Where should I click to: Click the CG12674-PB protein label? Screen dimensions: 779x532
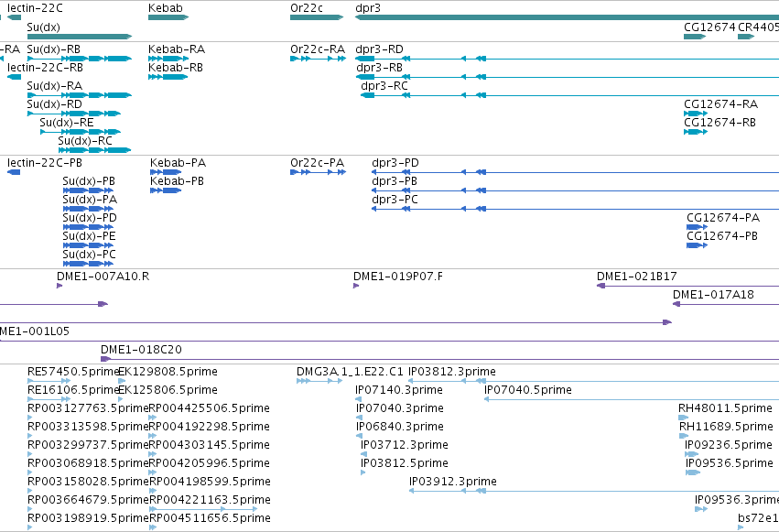(x=722, y=236)
